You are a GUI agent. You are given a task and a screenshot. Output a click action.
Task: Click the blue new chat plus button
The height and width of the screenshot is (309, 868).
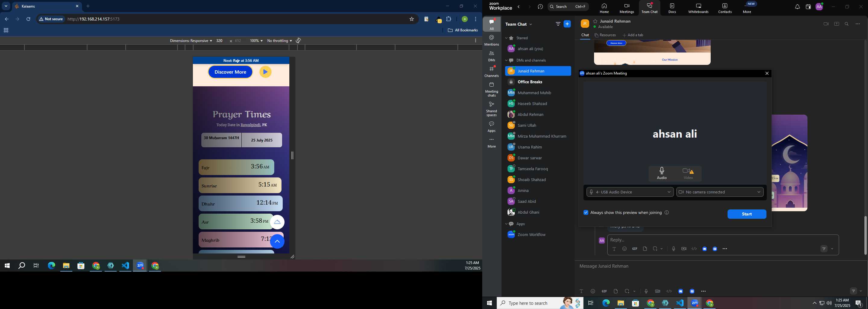567,24
